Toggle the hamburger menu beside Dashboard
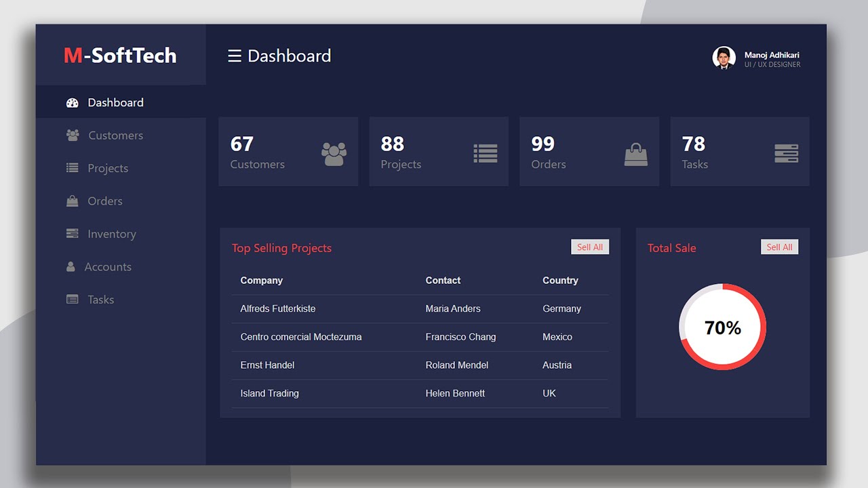 pyautogui.click(x=235, y=56)
